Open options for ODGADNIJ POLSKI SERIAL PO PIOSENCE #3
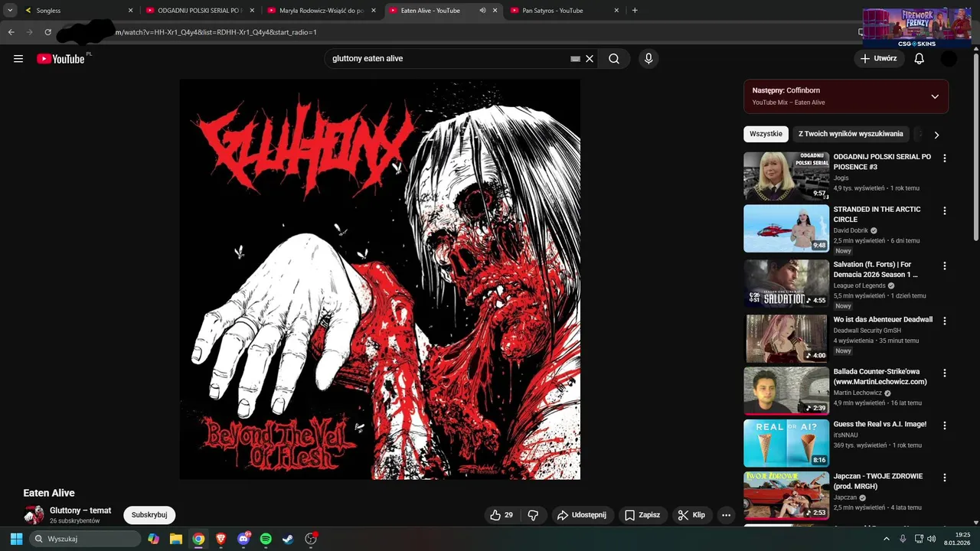The height and width of the screenshot is (551, 980). 944,158
